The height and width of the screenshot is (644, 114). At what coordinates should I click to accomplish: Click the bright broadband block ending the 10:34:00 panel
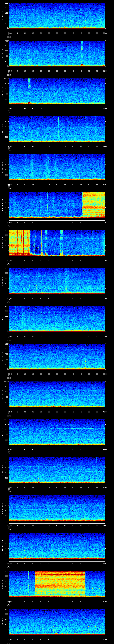coord(94,205)
